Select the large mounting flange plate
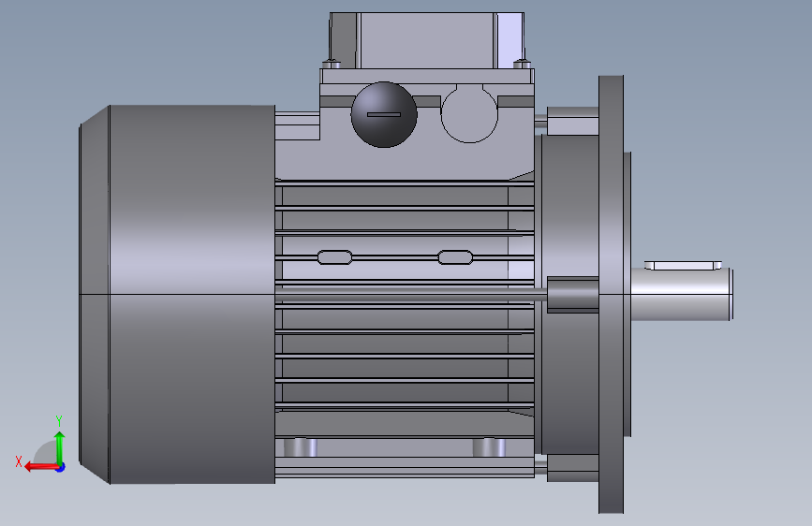This screenshot has height=526, width=812. pyautogui.click(x=611, y=295)
